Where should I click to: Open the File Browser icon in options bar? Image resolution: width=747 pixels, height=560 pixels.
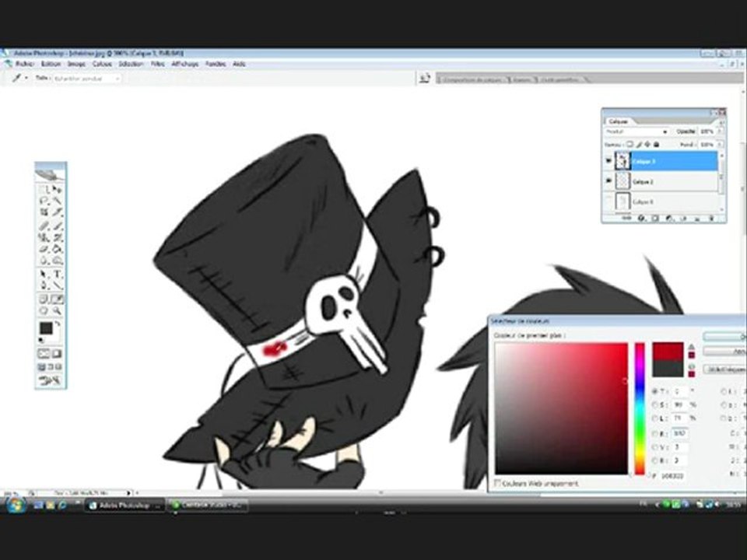[x=425, y=78]
